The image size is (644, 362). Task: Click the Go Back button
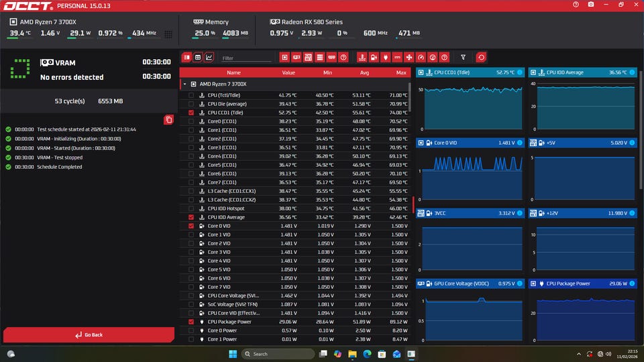point(89,335)
